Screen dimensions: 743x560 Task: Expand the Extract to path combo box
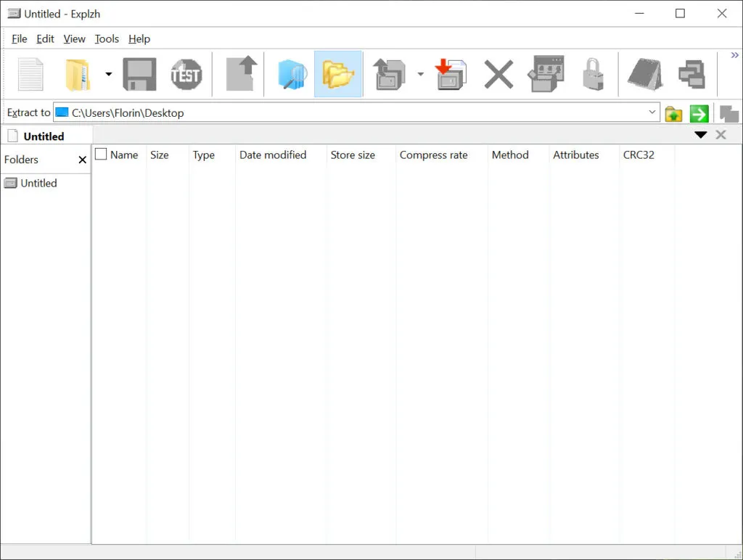click(x=652, y=112)
